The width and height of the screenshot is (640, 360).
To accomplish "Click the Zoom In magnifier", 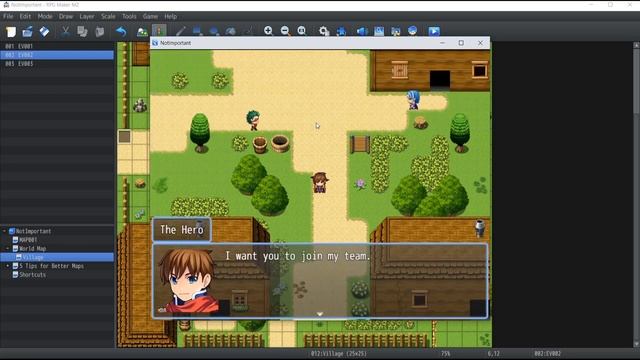I will coord(268,31).
